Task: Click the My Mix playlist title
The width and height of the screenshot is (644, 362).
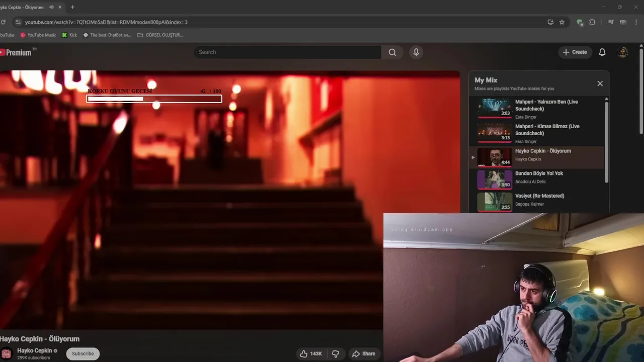Action: point(486,80)
